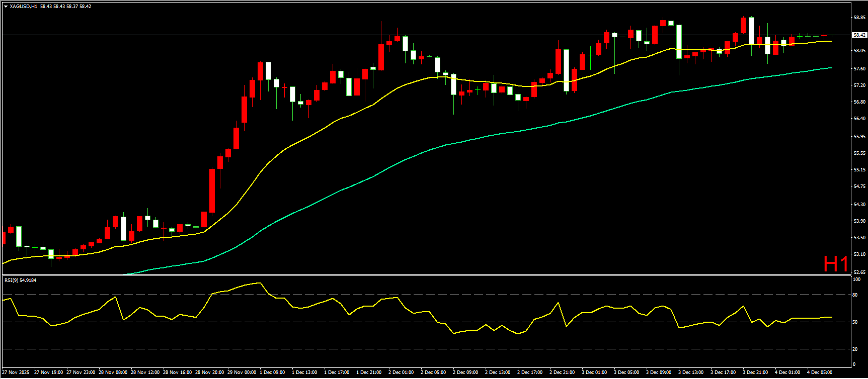Click the 58.85 price scale label

(859, 17)
